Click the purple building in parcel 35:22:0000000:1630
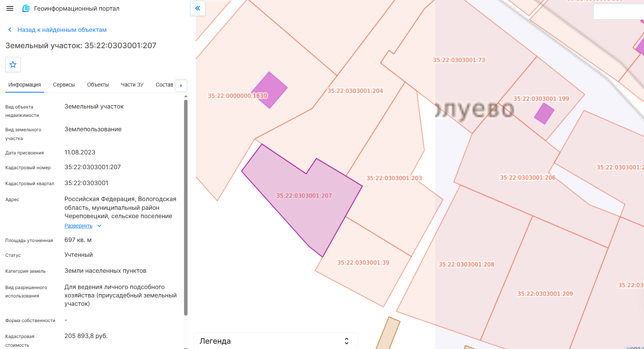This screenshot has width=644, height=349. [269, 90]
